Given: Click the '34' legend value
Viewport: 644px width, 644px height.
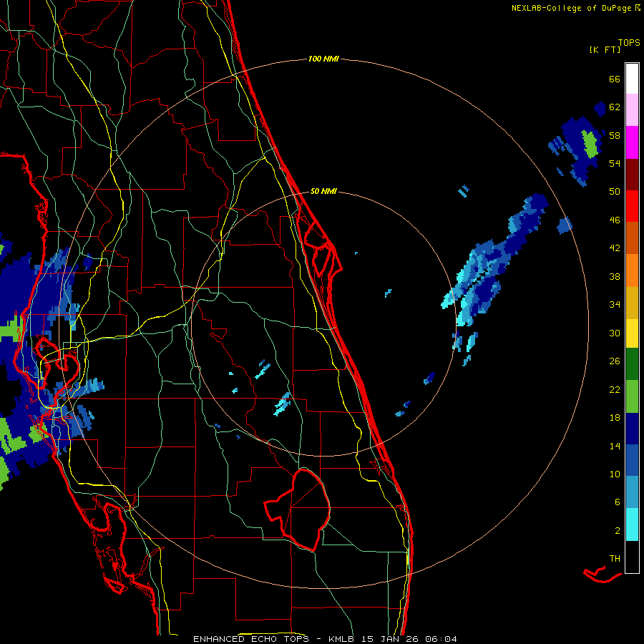Looking at the screenshot, I should 615,305.
